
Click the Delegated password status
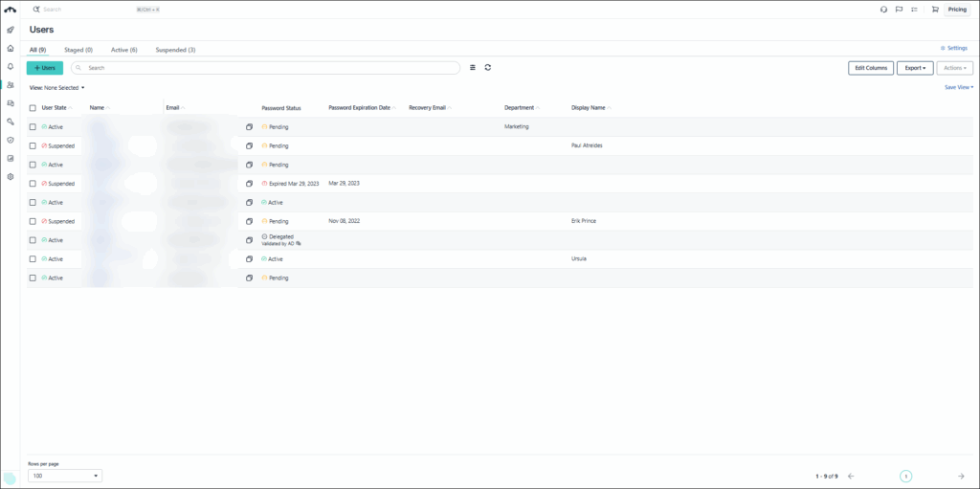(281, 237)
